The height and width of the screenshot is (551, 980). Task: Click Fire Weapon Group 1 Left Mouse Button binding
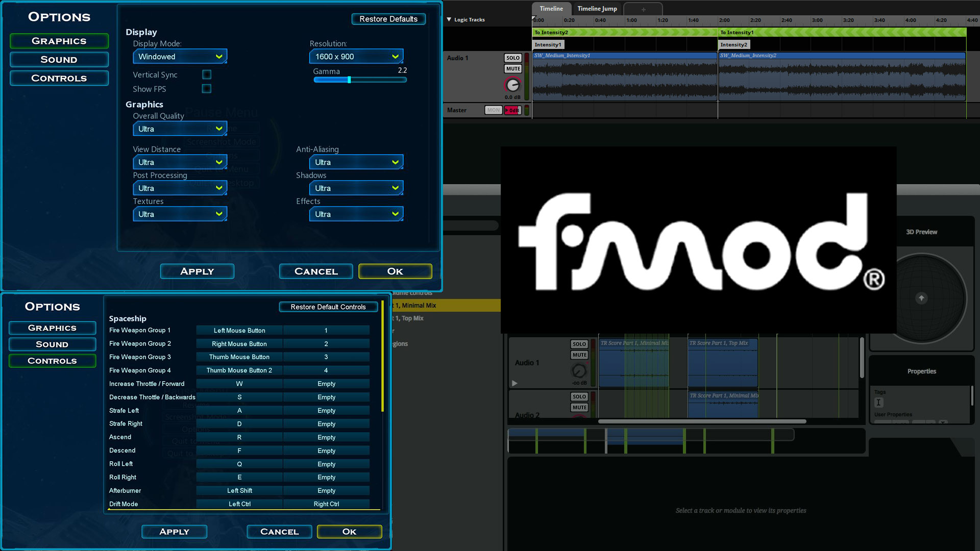click(x=239, y=331)
